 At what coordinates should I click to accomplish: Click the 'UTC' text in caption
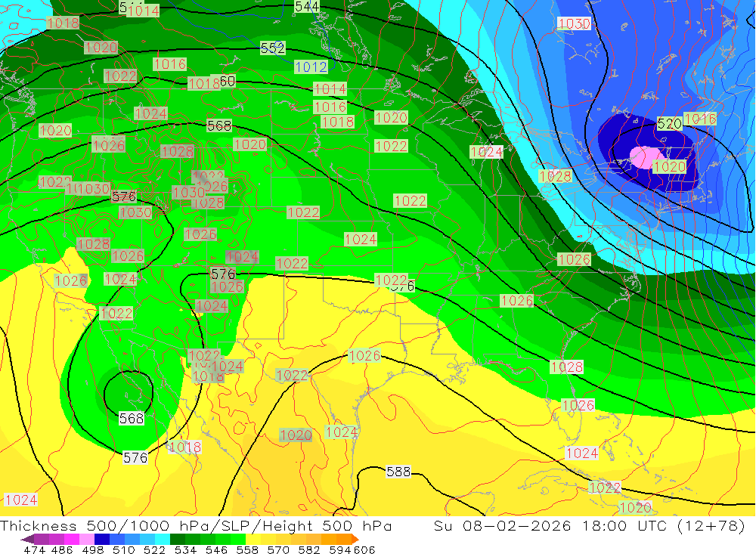click(x=654, y=525)
